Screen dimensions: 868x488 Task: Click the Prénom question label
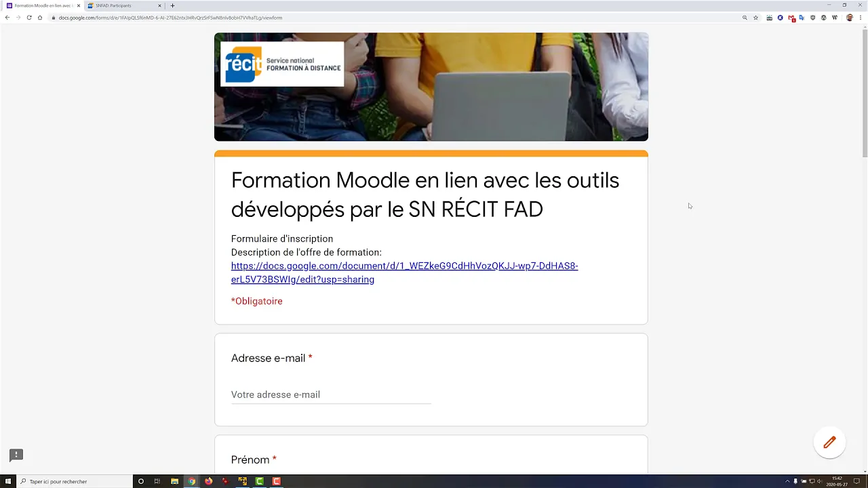[x=250, y=460]
